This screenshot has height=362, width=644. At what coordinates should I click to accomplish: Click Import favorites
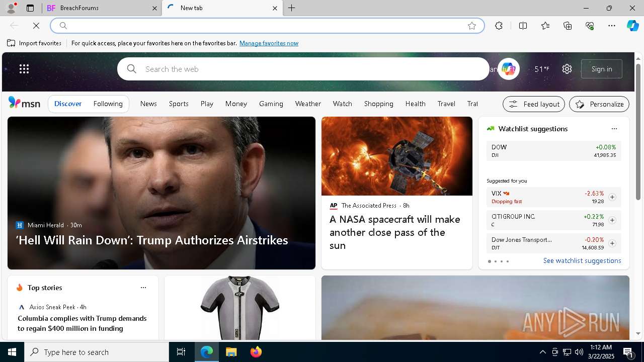[x=34, y=43]
